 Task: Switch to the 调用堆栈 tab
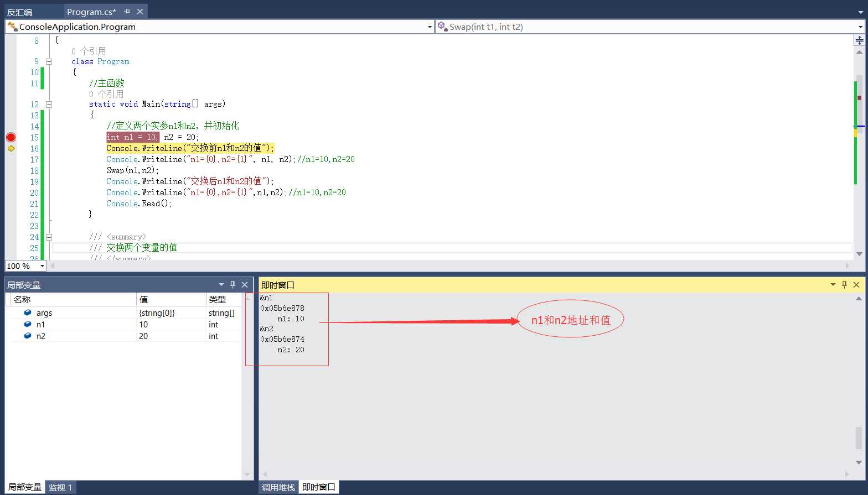coord(278,487)
